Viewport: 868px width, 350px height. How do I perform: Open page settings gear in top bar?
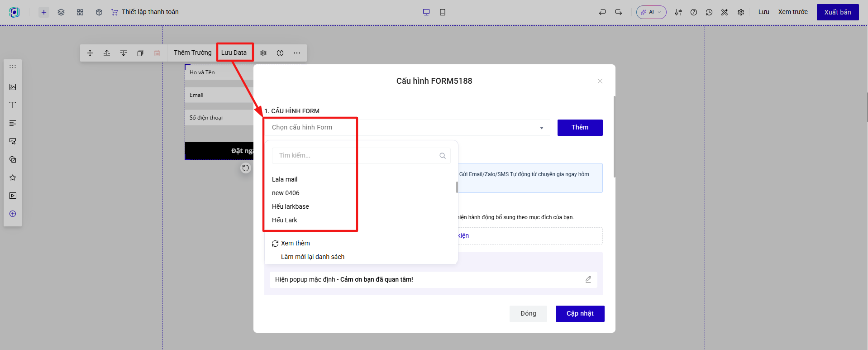741,12
